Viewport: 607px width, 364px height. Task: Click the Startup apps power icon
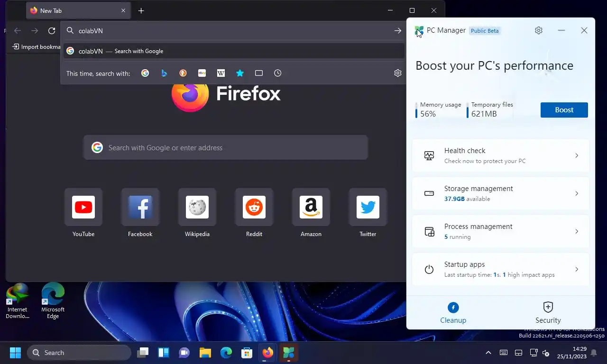[429, 269]
